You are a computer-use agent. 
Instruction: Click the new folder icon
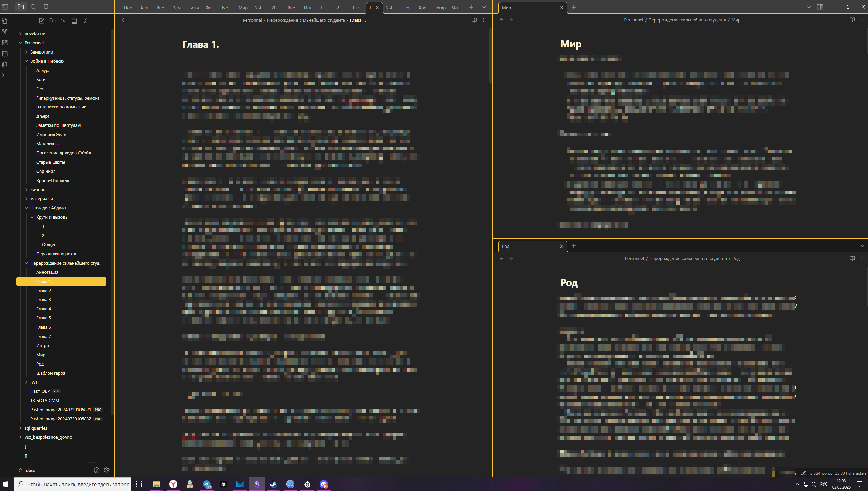(53, 21)
